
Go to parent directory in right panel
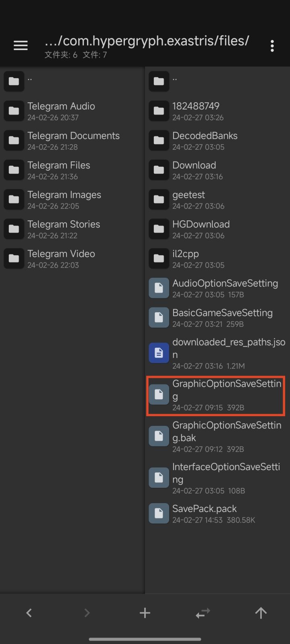(174, 81)
